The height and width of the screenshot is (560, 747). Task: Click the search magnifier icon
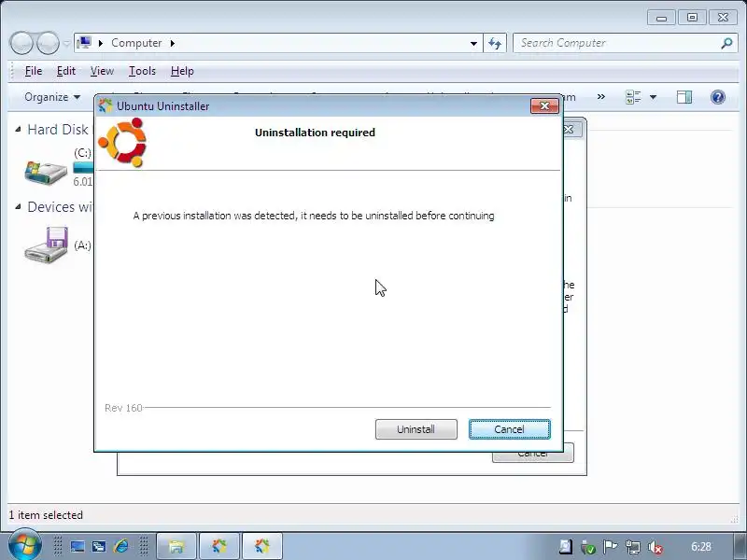(727, 43)
